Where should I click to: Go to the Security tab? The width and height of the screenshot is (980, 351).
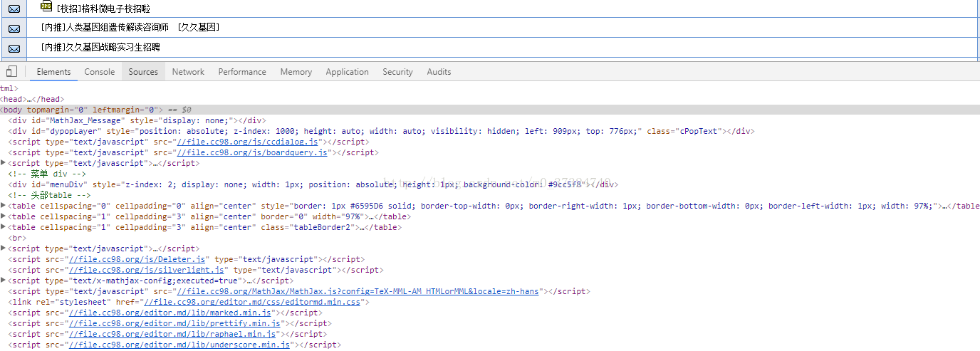397,71
